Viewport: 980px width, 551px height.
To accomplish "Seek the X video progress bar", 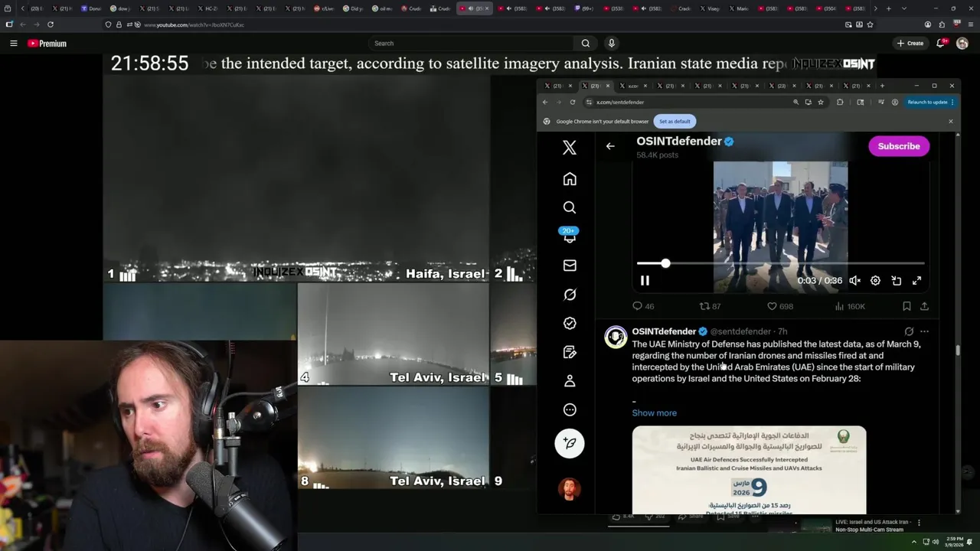I will (781, 263).
